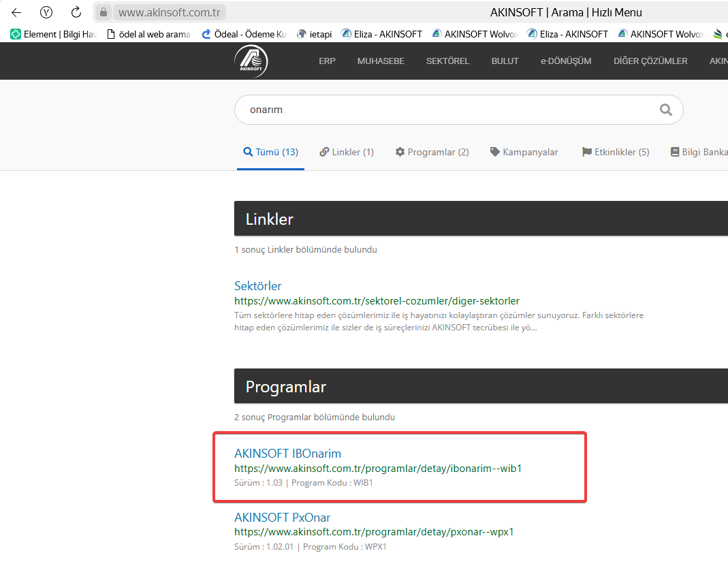This screenshot has width=728, height=583.
Task: Open the AKINSOFT PxOnar result
Action: (x=282, y=517)
